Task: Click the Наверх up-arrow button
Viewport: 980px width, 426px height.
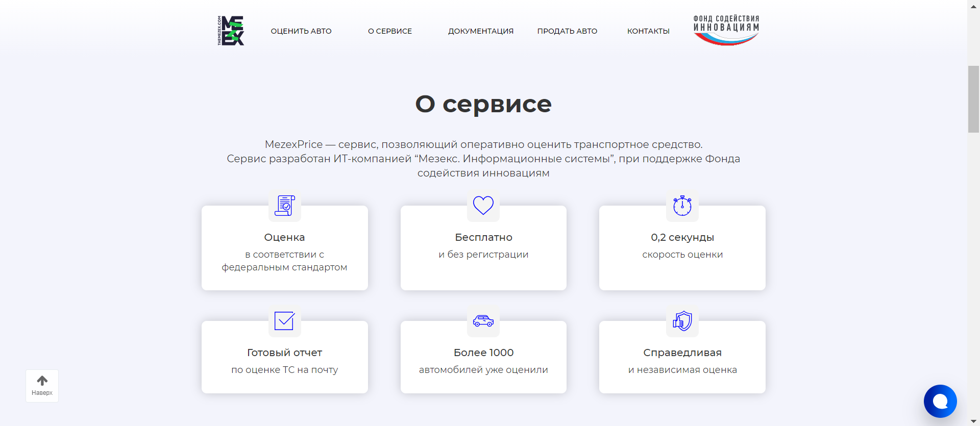Action: (x=42, y=386)
